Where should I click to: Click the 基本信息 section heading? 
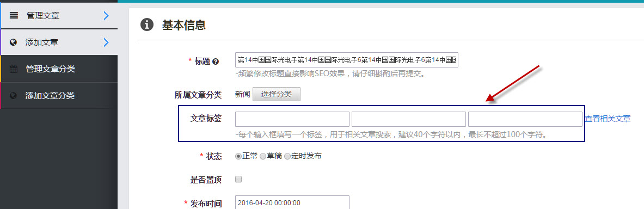(184, 25)
